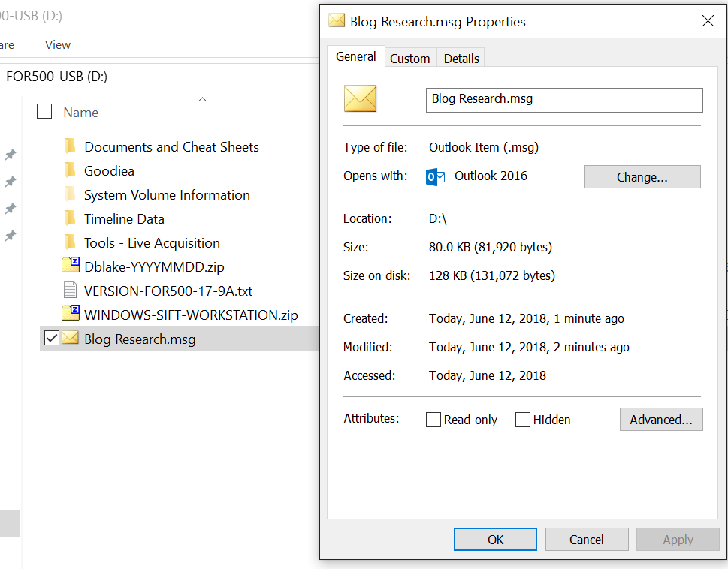Click the envelope icon in Properties title bar
Viewport: 728px width, 569px height.
(337, 21)
